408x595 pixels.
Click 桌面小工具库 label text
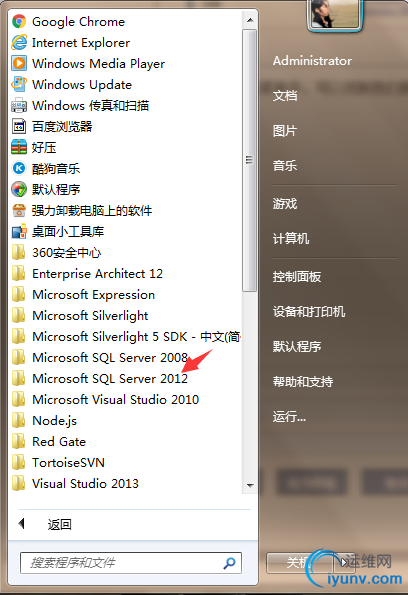coord(68,231)
